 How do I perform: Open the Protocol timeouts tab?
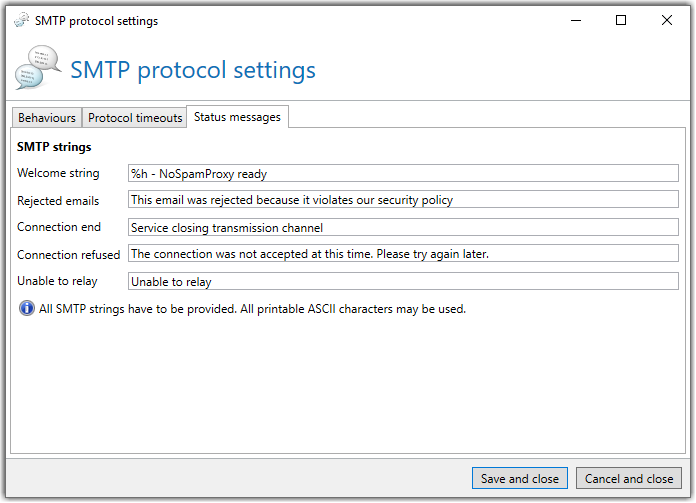point(135,118)
